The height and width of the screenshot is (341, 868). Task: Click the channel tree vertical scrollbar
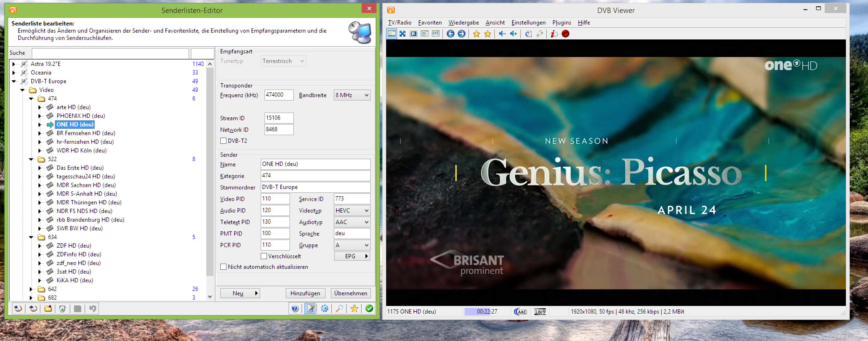pos(210,172)
